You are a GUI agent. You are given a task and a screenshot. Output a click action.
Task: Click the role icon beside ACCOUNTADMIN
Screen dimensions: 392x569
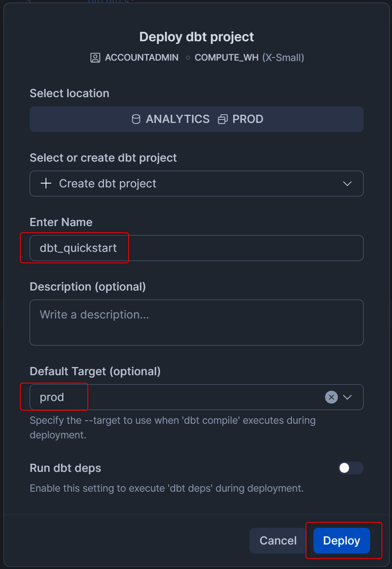[95, 58]
